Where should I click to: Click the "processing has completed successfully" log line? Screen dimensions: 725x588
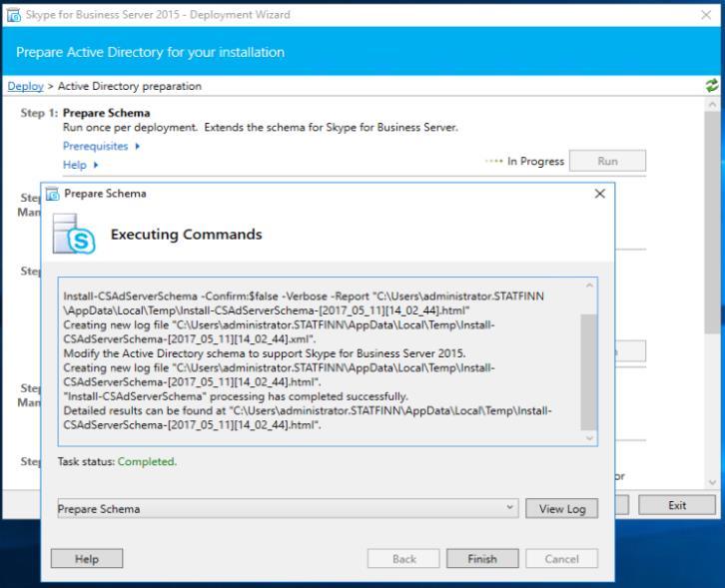[x=236, y=396]
